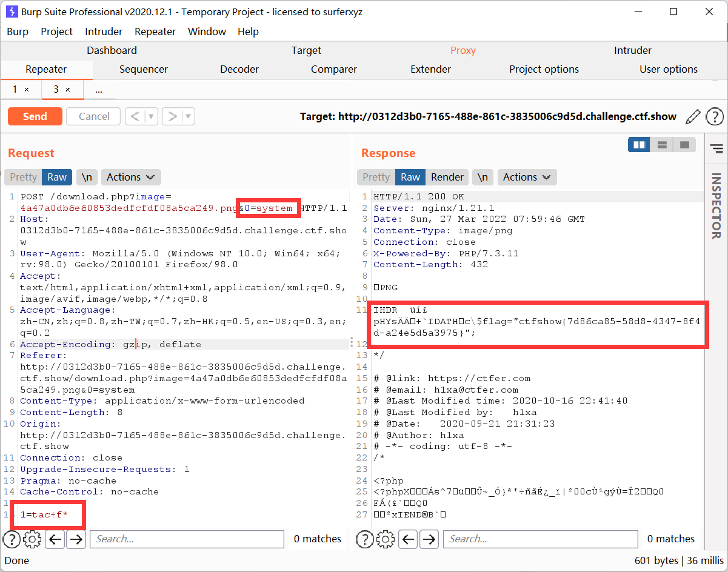Open the response Actions dropdown
Screen dimensions: 728x572
click(x=527, y=177)
